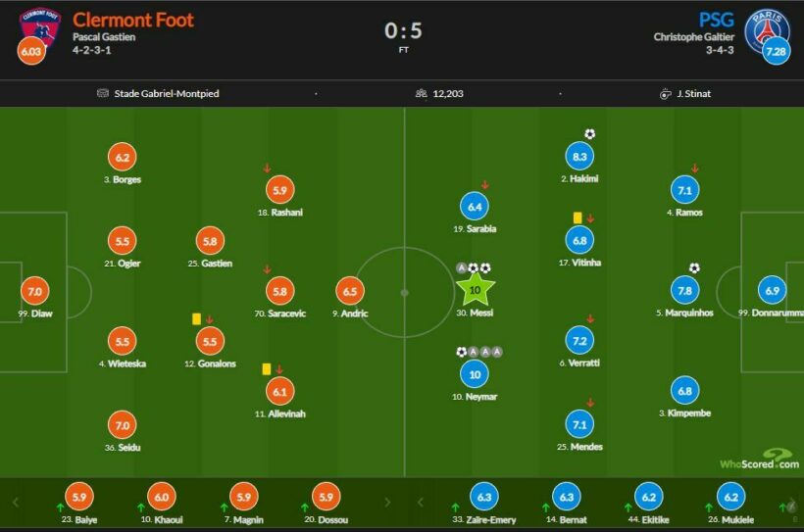Click the Clermont Foot club crest

tap(40, 26)
